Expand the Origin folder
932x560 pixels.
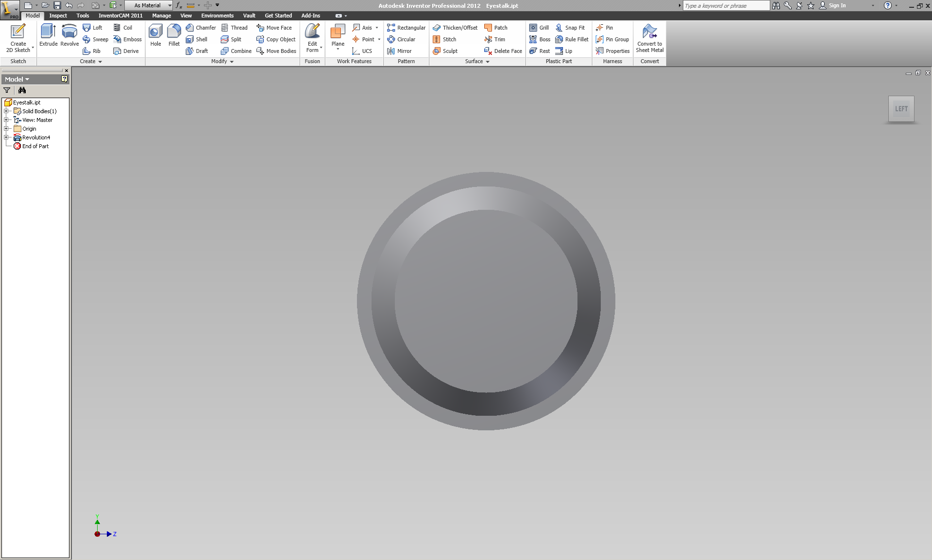(x=7, y=129)
